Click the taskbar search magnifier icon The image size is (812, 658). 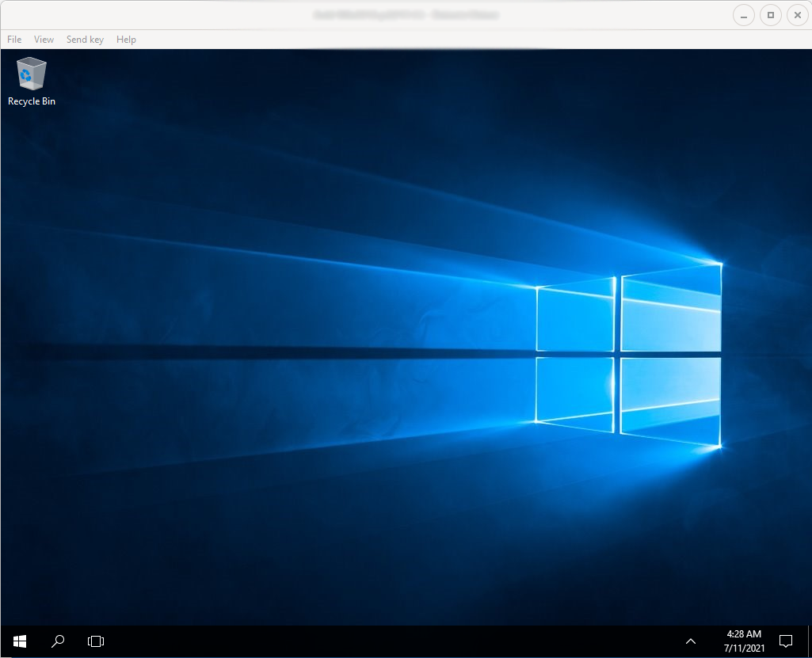click(58, 641)
